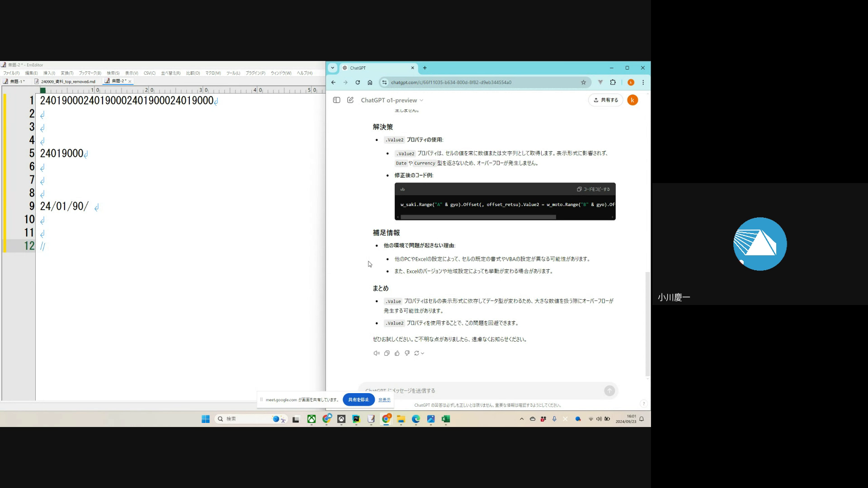Image resolution: width=868 pixels, height=488 pixels.
Task: Open Excel from the Windows taskbar
Action: pos(446,419)
